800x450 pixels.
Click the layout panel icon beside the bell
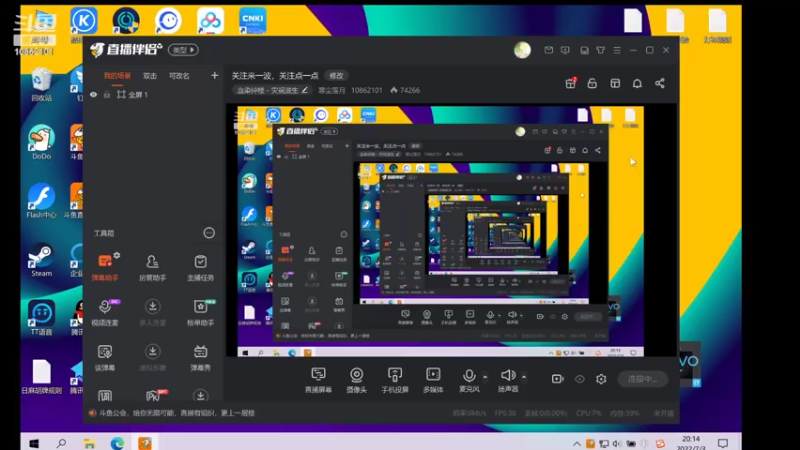(x=615, y=83)
